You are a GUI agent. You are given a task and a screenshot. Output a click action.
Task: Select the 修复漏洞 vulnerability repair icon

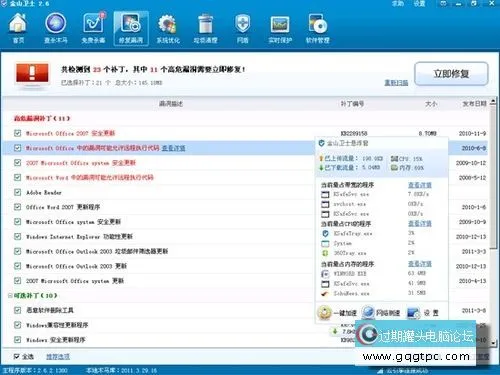click(x=131, y=28)
